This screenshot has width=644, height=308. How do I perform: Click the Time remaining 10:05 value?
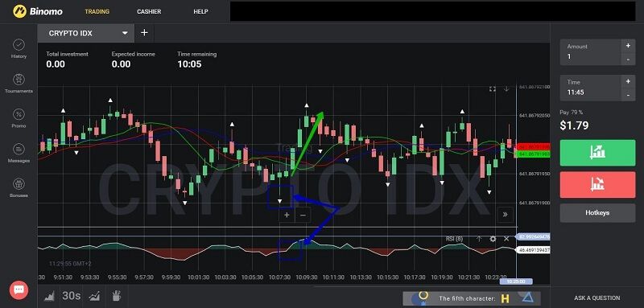189,64
